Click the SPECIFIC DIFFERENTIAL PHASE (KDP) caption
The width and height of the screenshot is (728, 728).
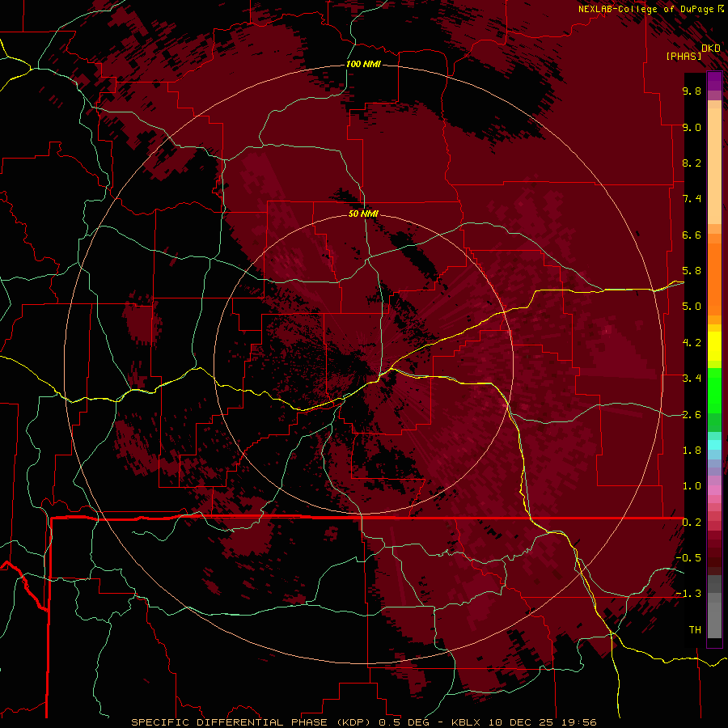tap(253, 722)
